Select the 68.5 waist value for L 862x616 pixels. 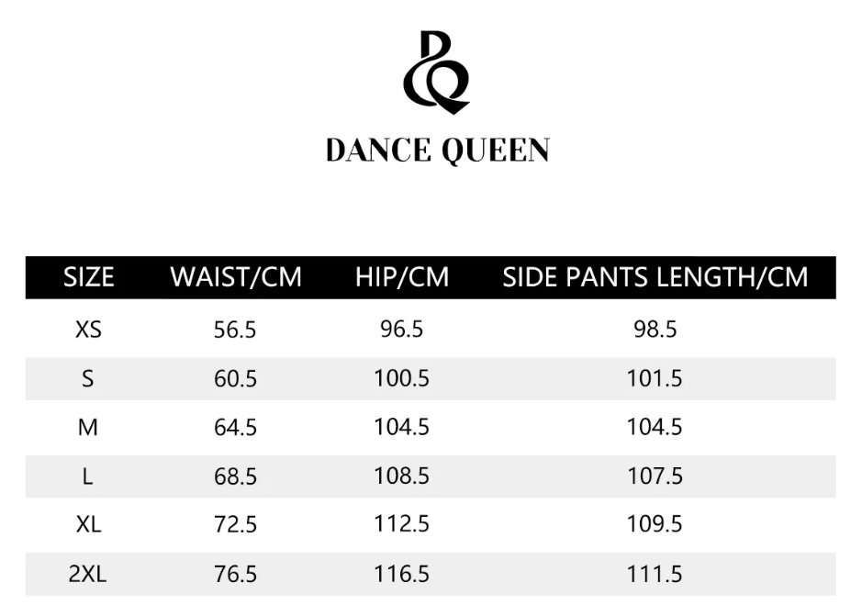[235, 476]
